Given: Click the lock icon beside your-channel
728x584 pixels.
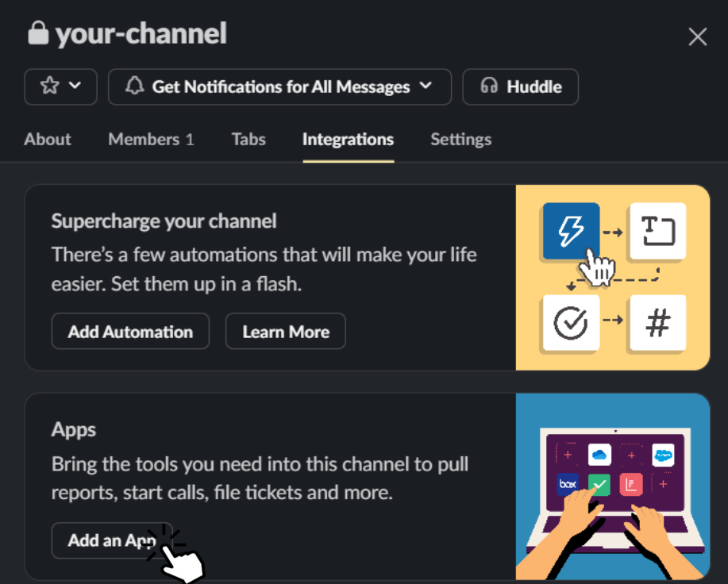Looking at the screenshot, I should pos(38,33).
